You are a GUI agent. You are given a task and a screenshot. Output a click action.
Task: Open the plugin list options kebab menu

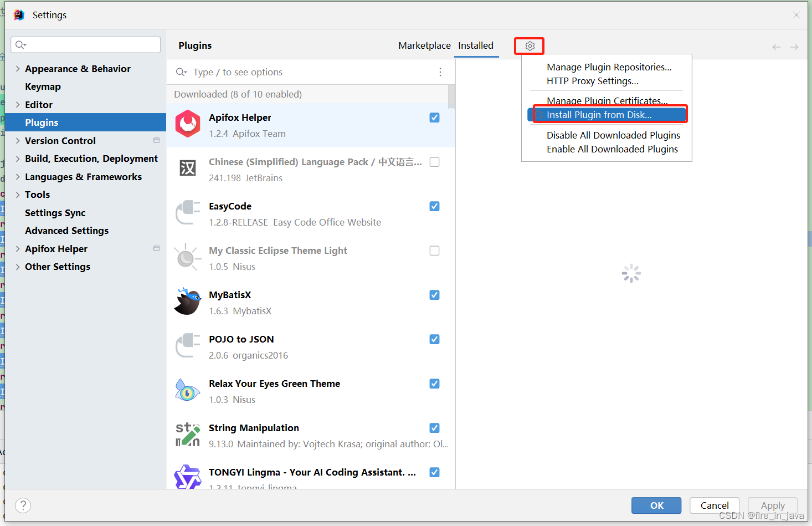click(440, 72)
